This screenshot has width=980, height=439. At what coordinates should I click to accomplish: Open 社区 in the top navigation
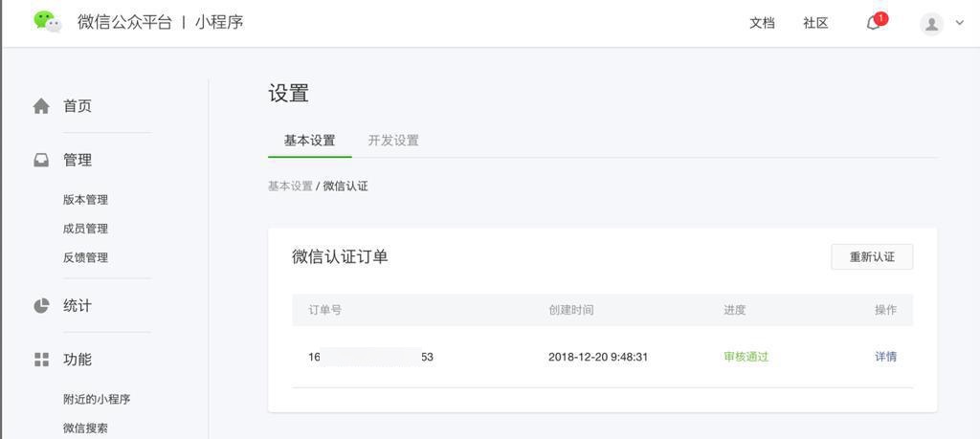point(815,23)
